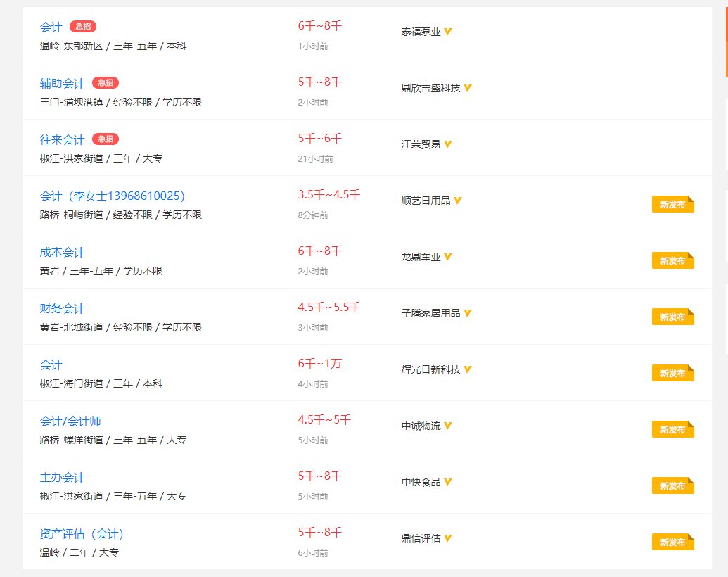Click the 新发布 tag in 中诚物流 row

672,429
